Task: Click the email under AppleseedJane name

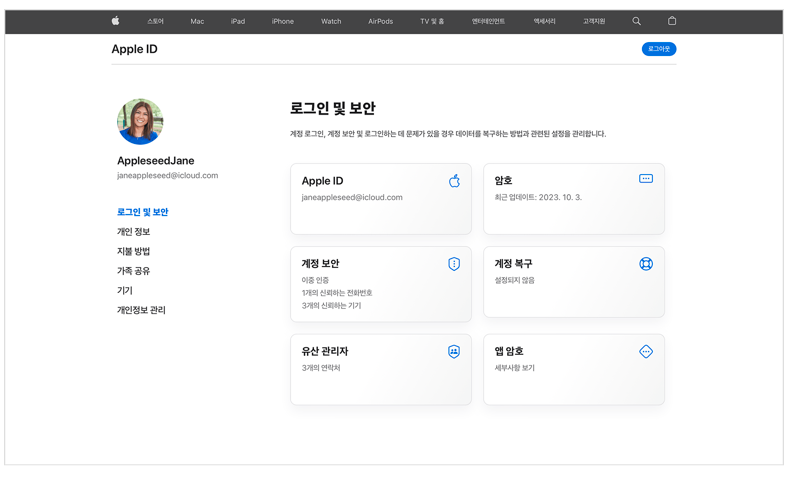Action: click(170, 177)
